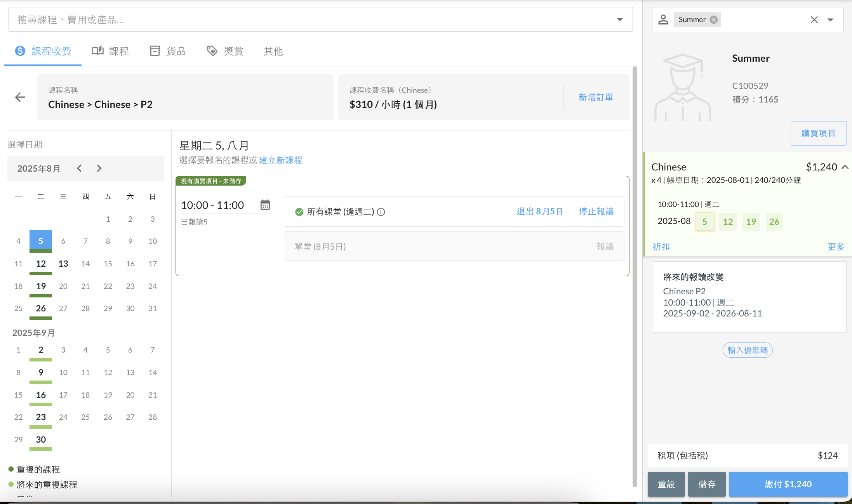Select August 19 in the calendar

(x=41, y=286)
